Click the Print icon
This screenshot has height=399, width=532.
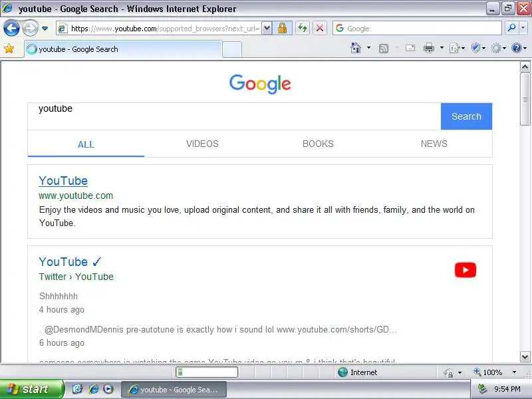[x=429, y=49]
